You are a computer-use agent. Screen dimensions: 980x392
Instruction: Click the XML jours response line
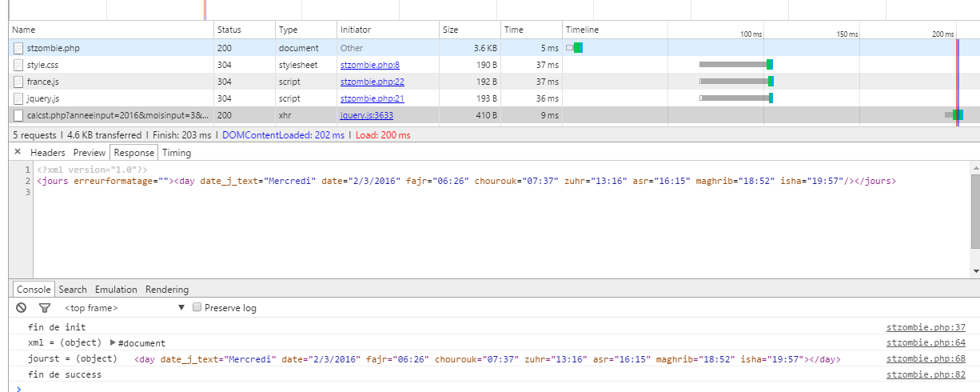[x=466, y=182]
